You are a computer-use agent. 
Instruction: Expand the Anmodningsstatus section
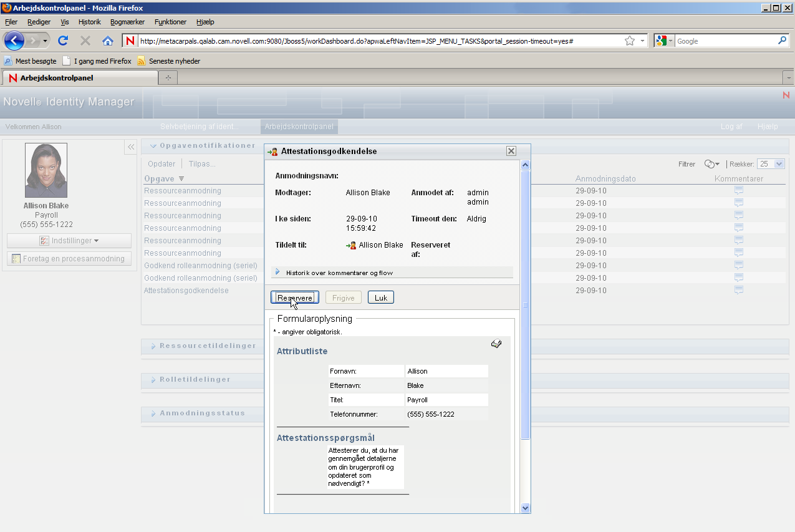point(153,413)
